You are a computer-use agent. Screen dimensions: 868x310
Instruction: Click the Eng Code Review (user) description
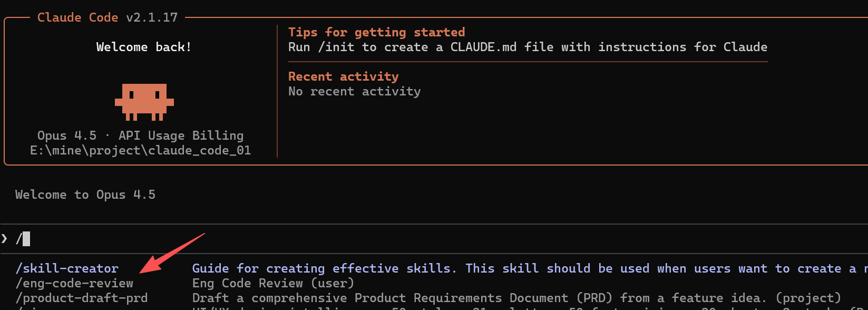(x=273, y=283)
